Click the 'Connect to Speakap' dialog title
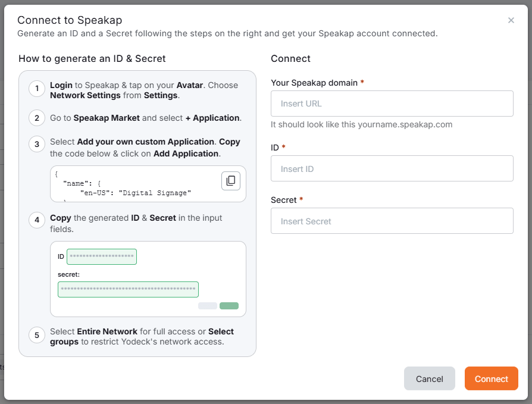 coord(70,20)
